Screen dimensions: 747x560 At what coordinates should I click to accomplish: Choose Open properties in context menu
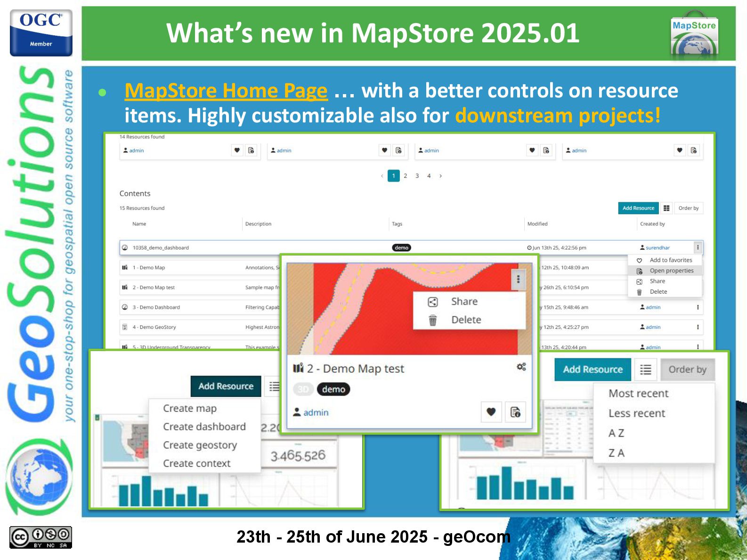(665, 271)
